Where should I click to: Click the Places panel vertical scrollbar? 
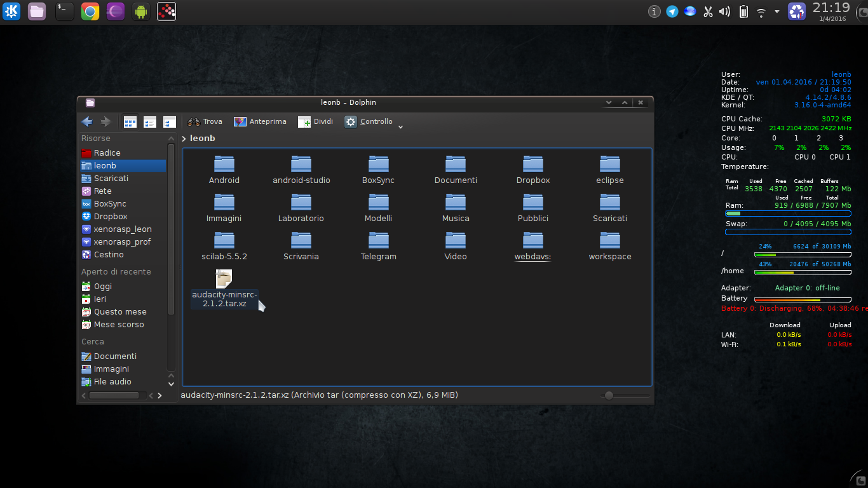click(171, 229)
